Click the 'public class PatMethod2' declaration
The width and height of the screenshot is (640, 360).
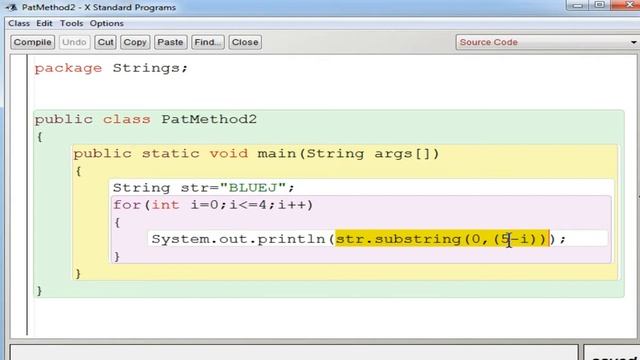point(146,119)
